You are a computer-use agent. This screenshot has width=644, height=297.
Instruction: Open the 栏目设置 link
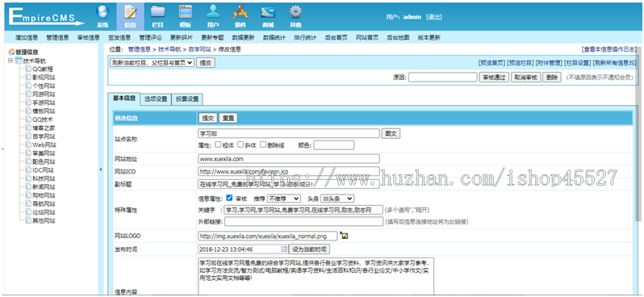coord(578,63)
